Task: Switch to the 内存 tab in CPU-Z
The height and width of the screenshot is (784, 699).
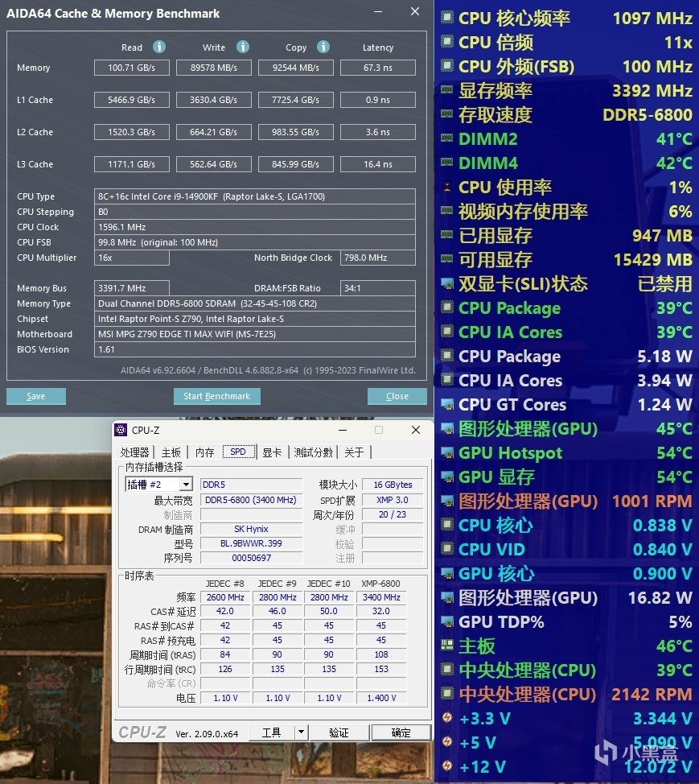Action: pos(205,452)
